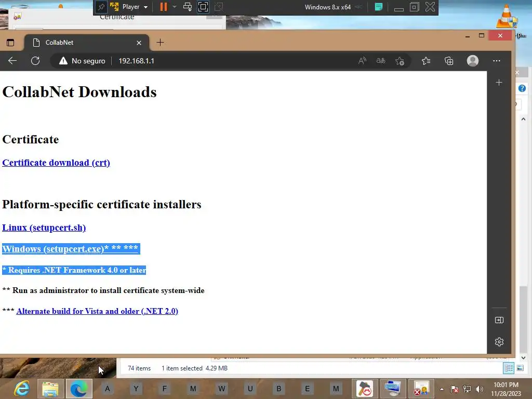Screen dimensions: 532x399
Task: Click the taskbar item labeled E
Action: click(307, 389)
